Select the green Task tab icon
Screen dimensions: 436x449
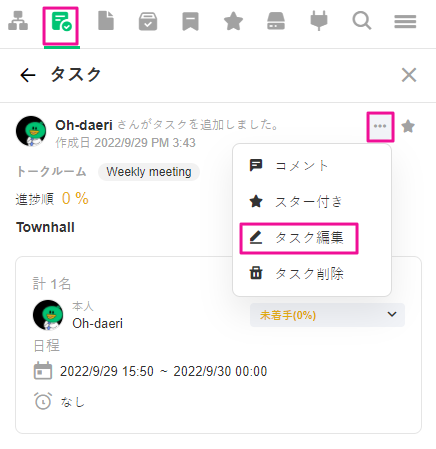(x=61, y=22)
